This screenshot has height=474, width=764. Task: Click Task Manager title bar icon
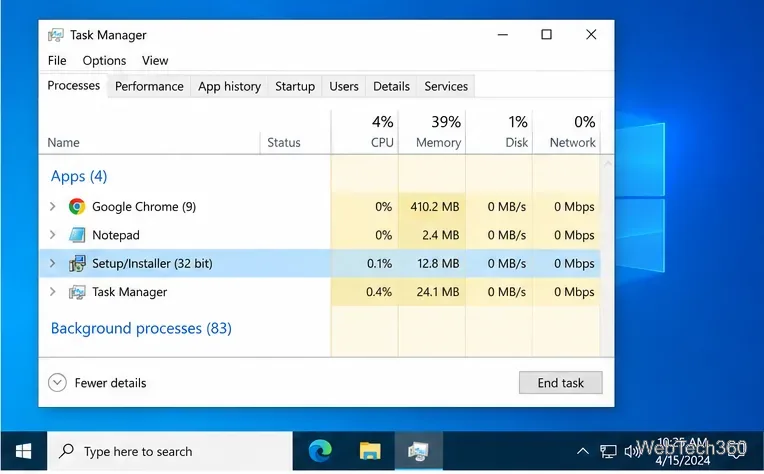pyautogui.click(x=56, y=35)
